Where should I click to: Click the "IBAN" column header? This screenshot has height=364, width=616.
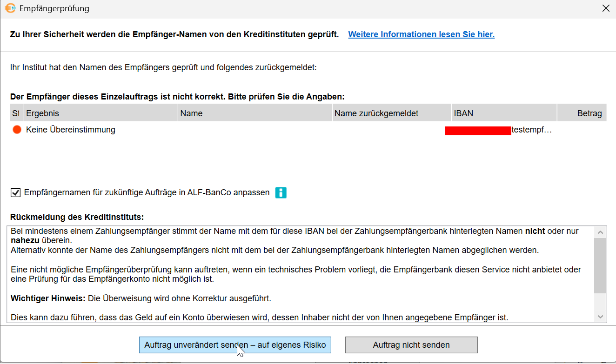point(503,113)
